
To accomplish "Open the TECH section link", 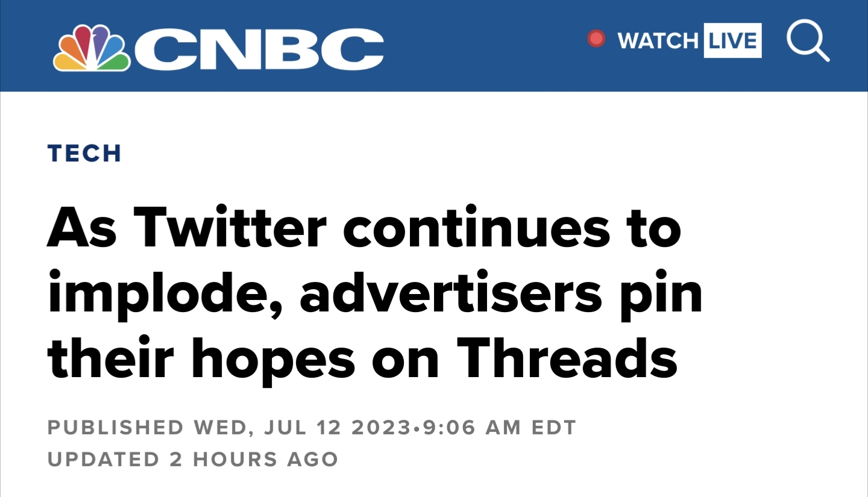I will [x=84, y=153].
